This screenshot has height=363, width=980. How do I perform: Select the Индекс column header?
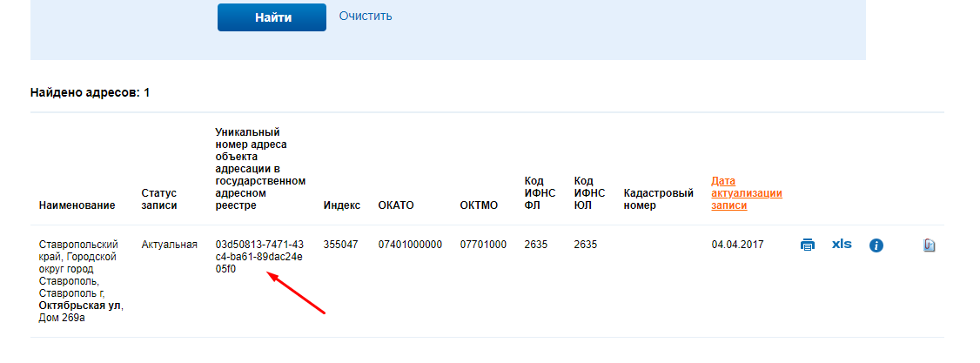point(342,205)
